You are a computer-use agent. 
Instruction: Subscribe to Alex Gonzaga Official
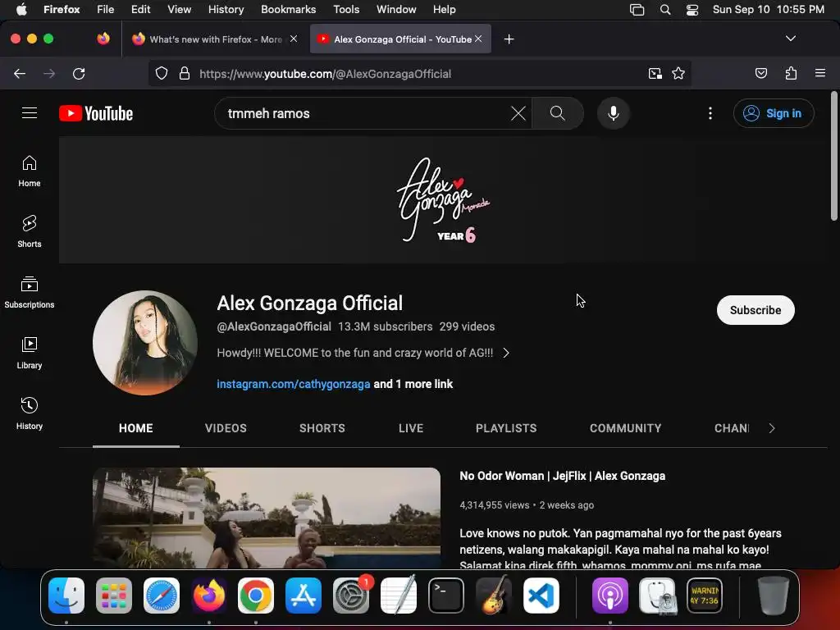[x=756, y=310]
